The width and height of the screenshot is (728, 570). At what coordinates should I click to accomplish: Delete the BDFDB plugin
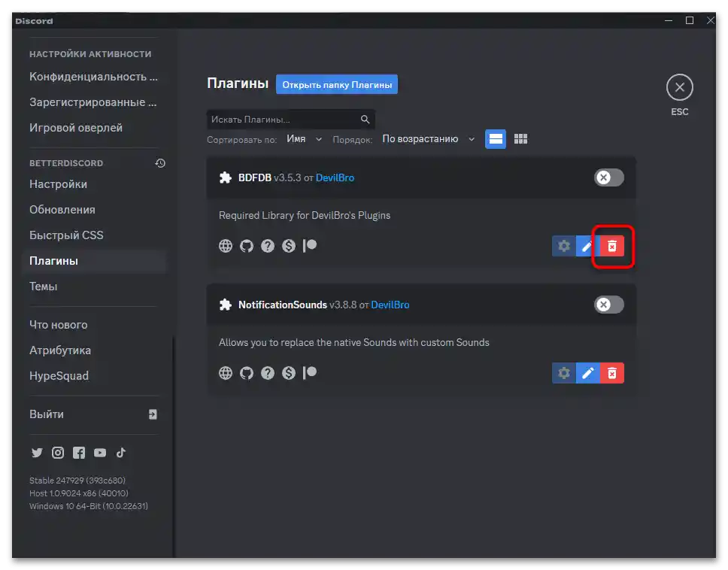pyautogui.click(x=612, y=246)
